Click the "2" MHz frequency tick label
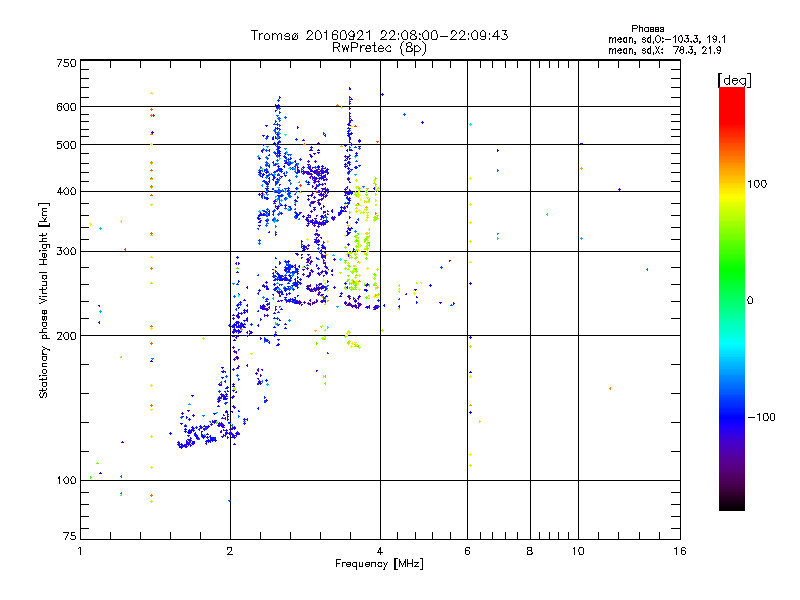800x600 pixels. point(230,551)
